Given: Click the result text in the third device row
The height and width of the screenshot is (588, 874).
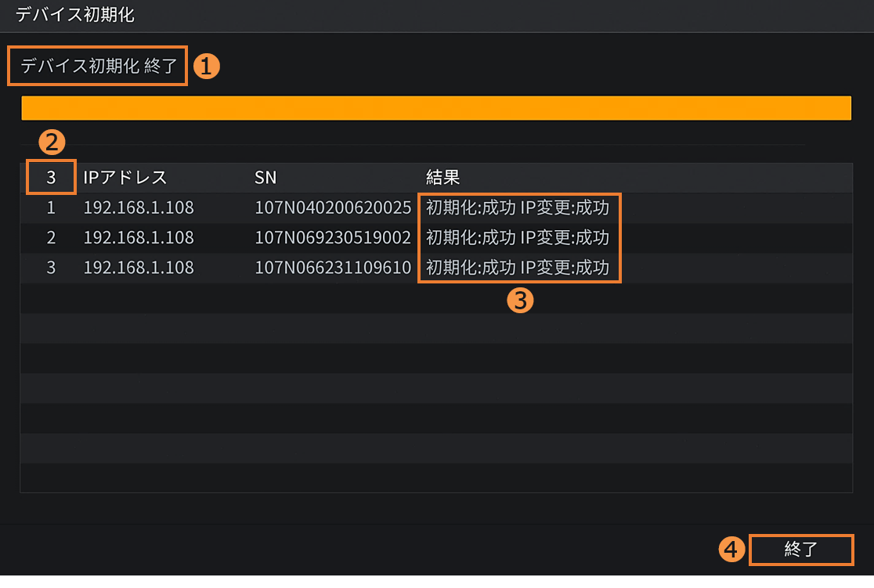Looking at the screenshot, I should pos(518,268).
